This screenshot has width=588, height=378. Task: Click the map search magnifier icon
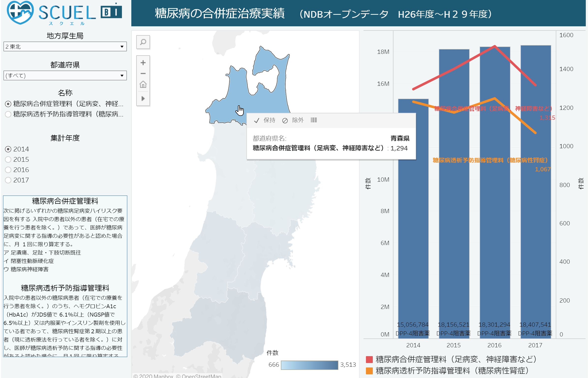tap(143, 42)
